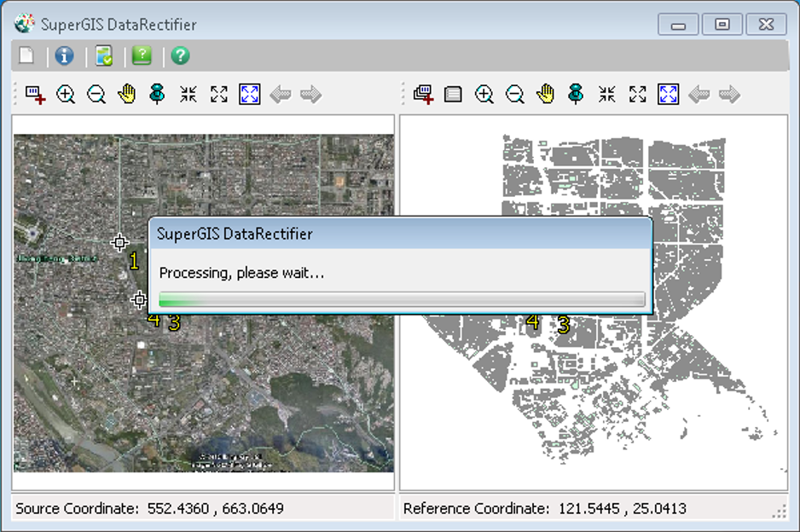This screenshot has width=800, height=532.
Task: Click the window resize grip in the status bar
Action: (780, 512)
